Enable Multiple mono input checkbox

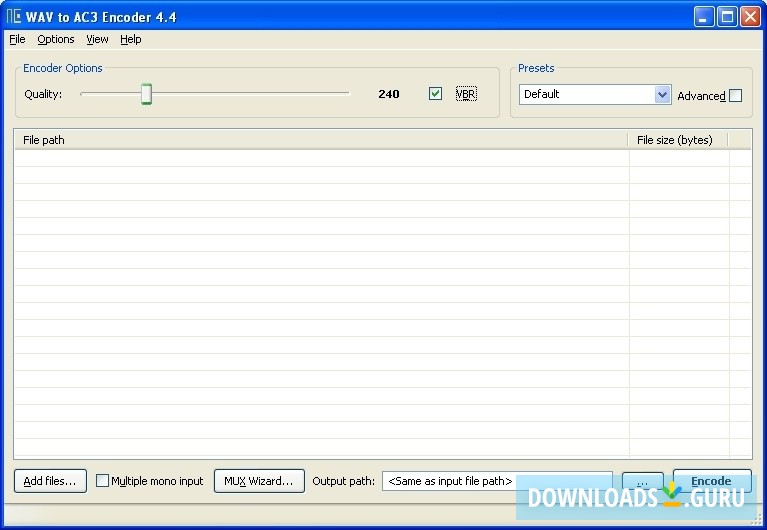102,481
